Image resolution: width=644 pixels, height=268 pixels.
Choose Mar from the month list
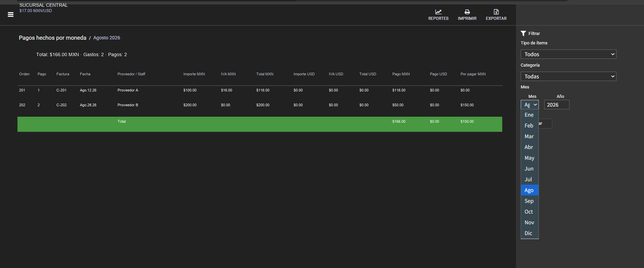(x=530, y=137)
